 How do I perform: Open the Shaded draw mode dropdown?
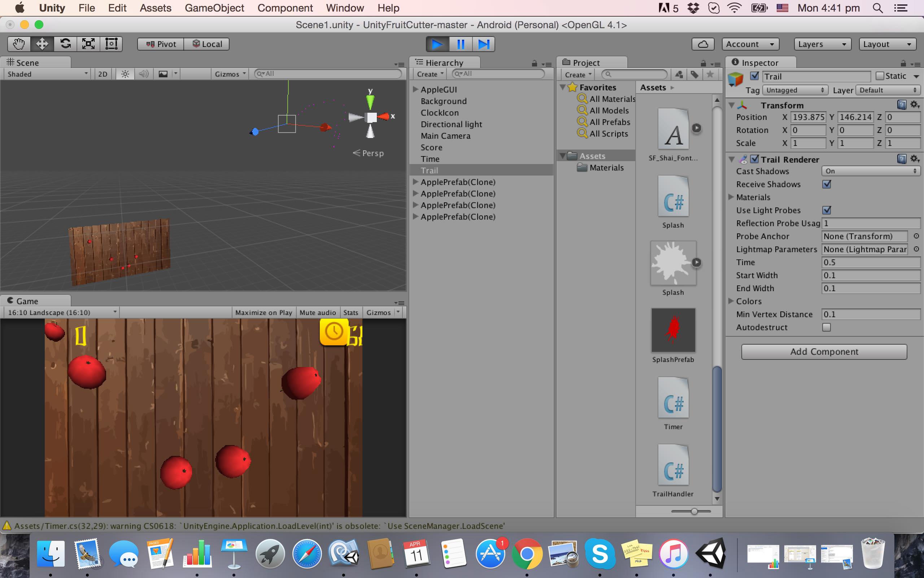point(47,74)
